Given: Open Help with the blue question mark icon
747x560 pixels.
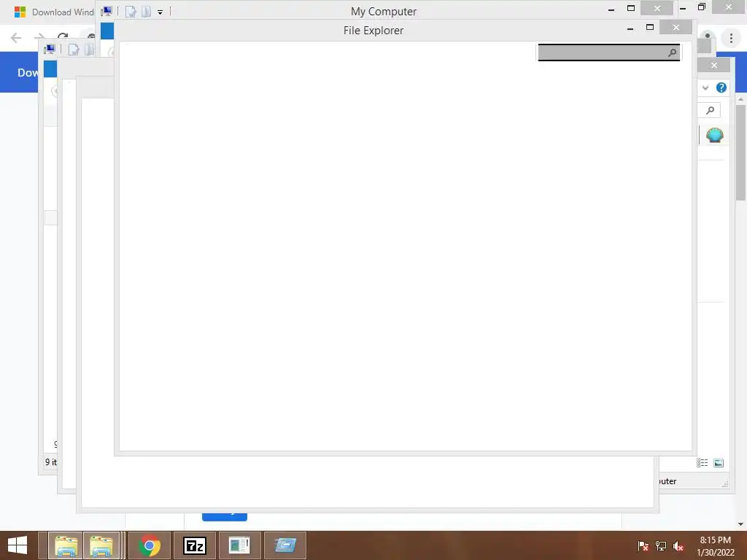Looking at the screenshot, I should [x=721, y=87].
